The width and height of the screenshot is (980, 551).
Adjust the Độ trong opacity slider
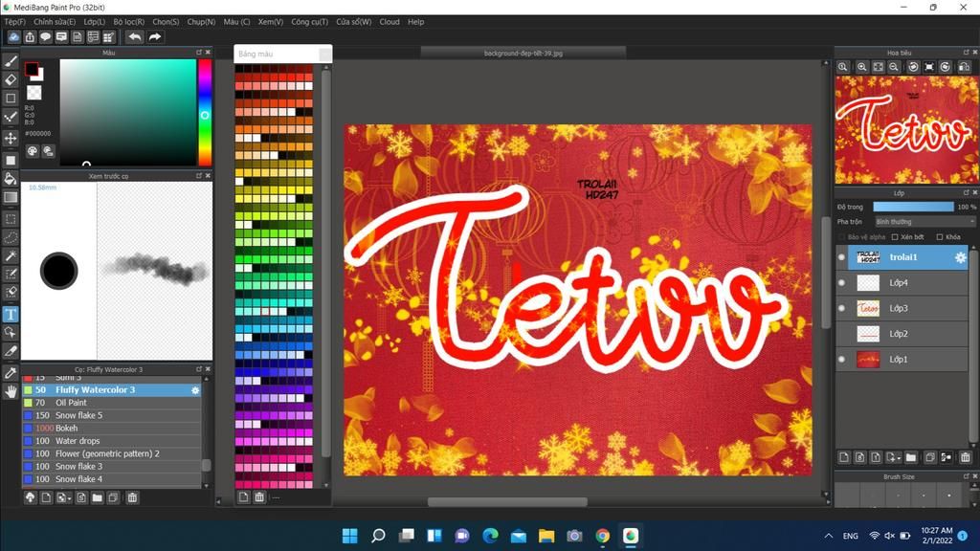[x=913, y=207]
